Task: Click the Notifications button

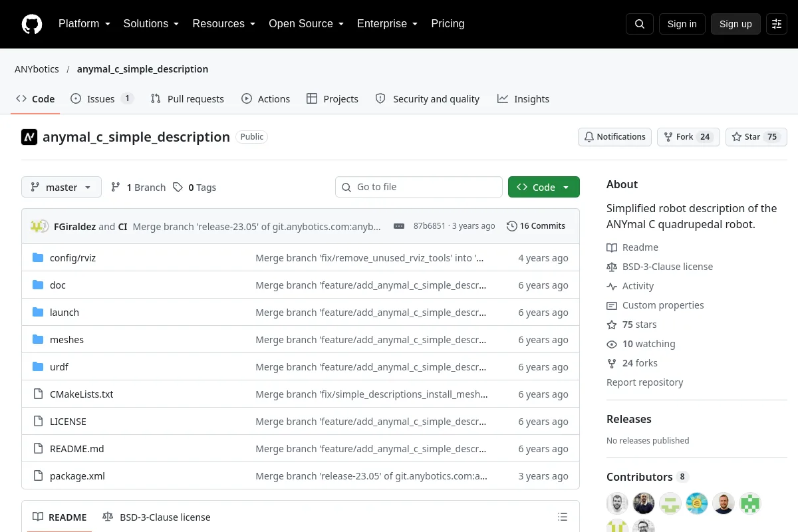Action: pyautogui.click(x=614, y=137)
